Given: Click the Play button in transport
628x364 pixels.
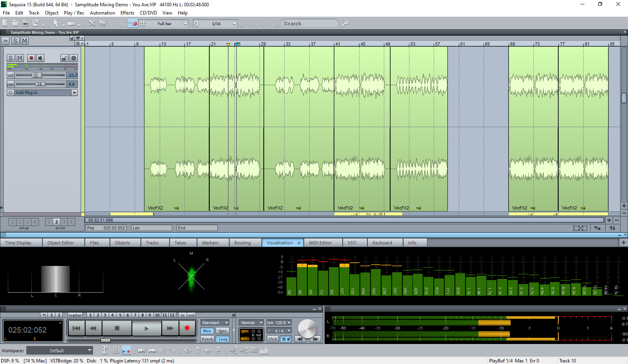Looking at the screenshot, I should pyautogui.click(x=146, y=328).
